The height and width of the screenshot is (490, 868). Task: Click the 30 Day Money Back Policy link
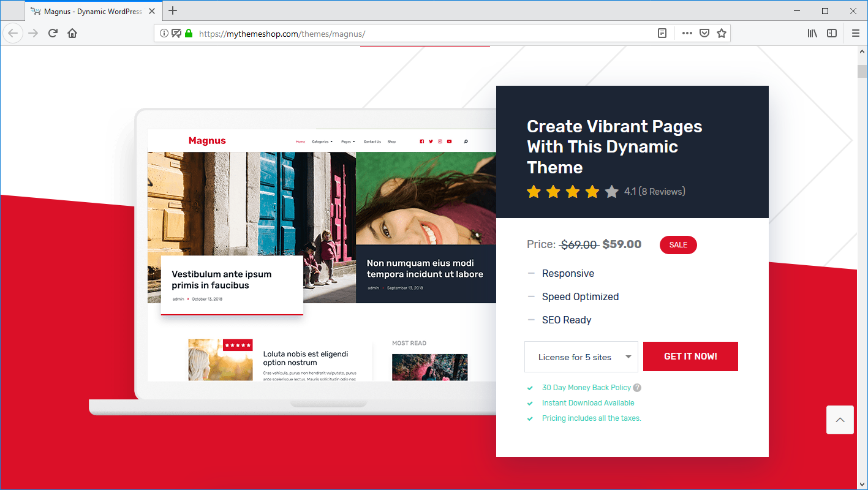point(586,388)
